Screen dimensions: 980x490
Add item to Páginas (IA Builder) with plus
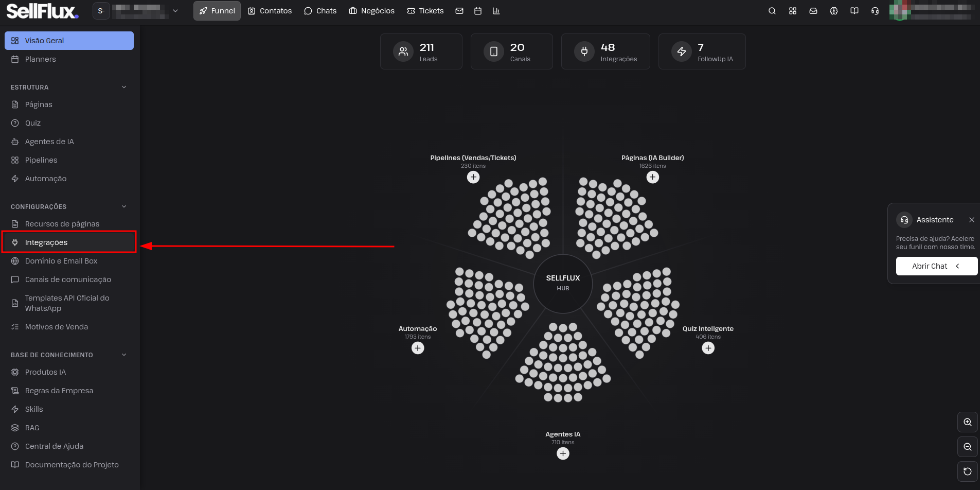[x=653, y=177]
